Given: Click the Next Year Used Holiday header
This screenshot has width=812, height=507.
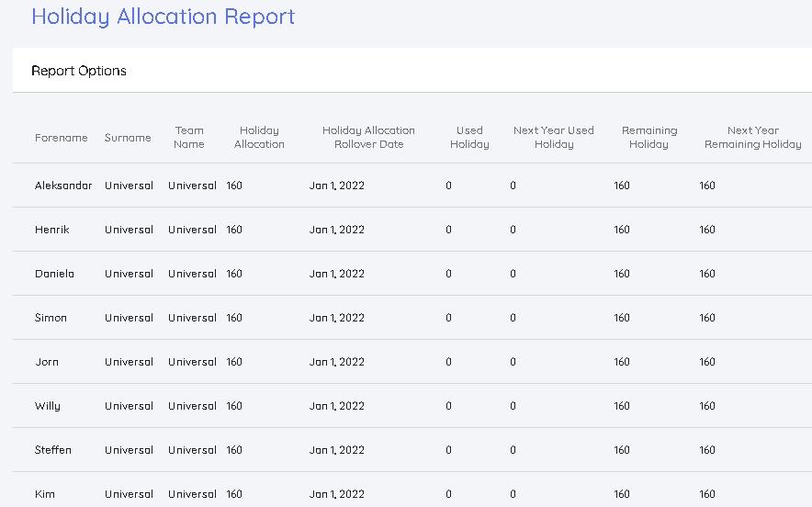Looking at the screenshot, I should (x=554, y=138).
